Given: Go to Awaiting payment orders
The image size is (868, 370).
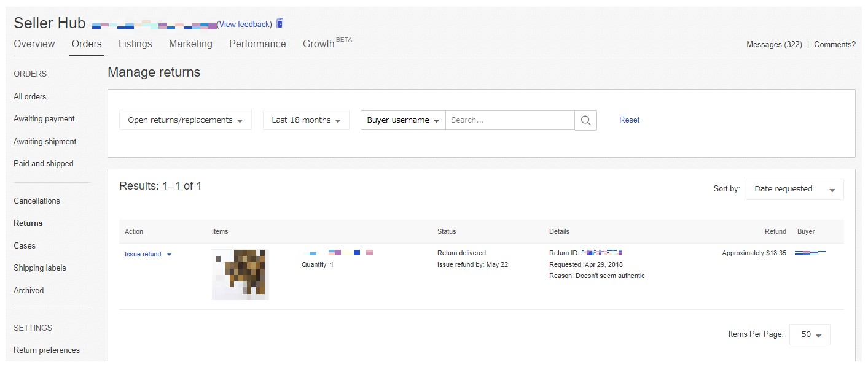Looking at the screenshot, I should pos(44,119).
